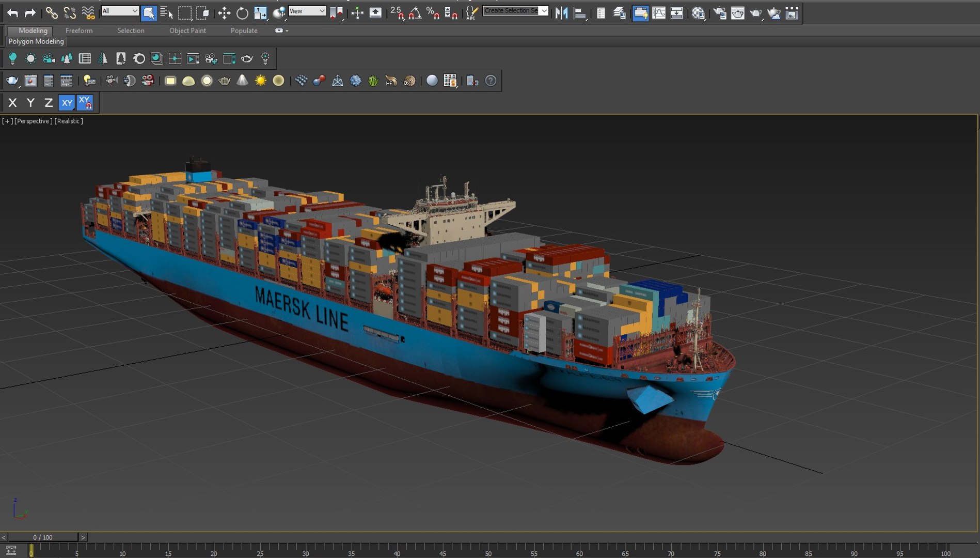
Task: Click the Redo arrow icon
Action: (30, 13)
